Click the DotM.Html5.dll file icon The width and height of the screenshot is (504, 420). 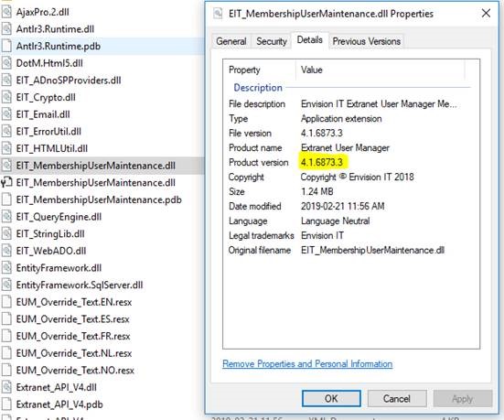point(6,63)
